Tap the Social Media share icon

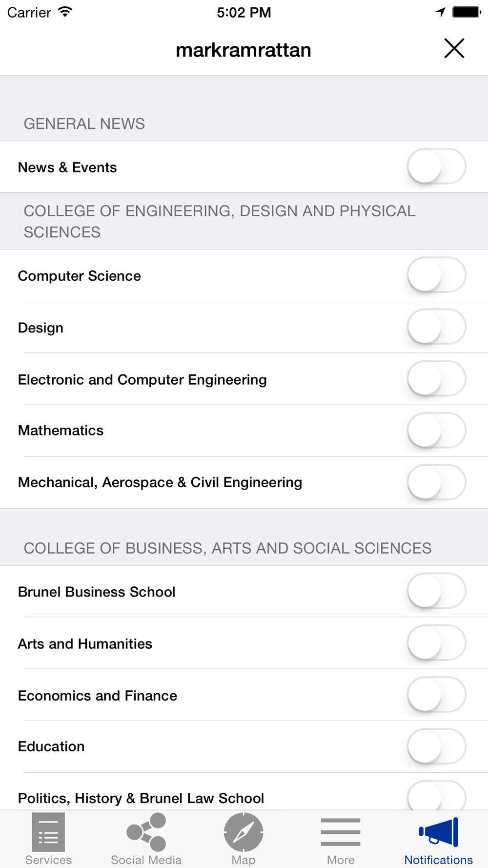point(146,832)
